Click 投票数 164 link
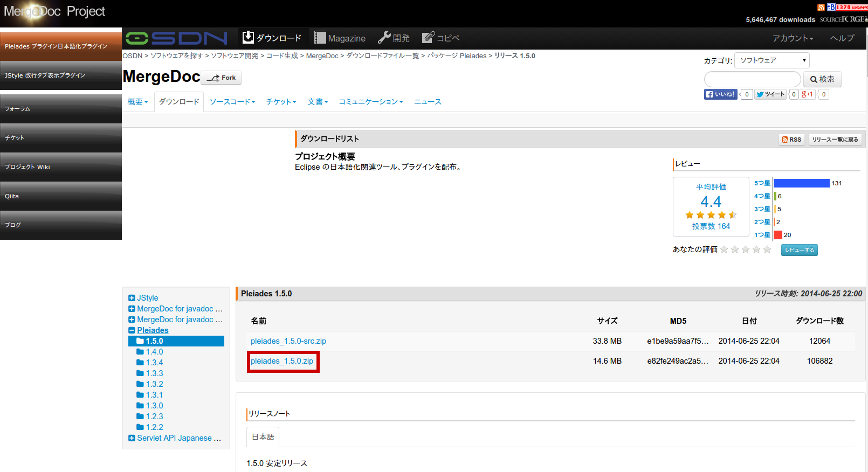The image size is (868, 472). tap(711, 226)
